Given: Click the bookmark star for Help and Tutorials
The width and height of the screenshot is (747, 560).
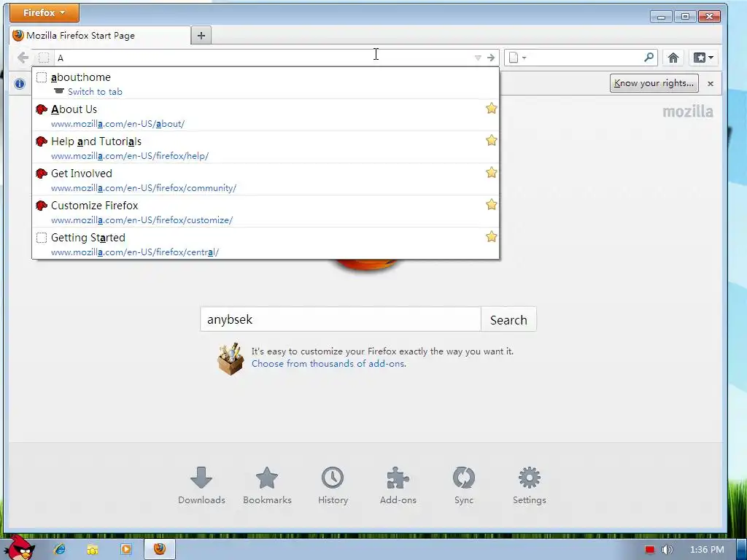Looking at the screenshot, I should tap(491, 141).
